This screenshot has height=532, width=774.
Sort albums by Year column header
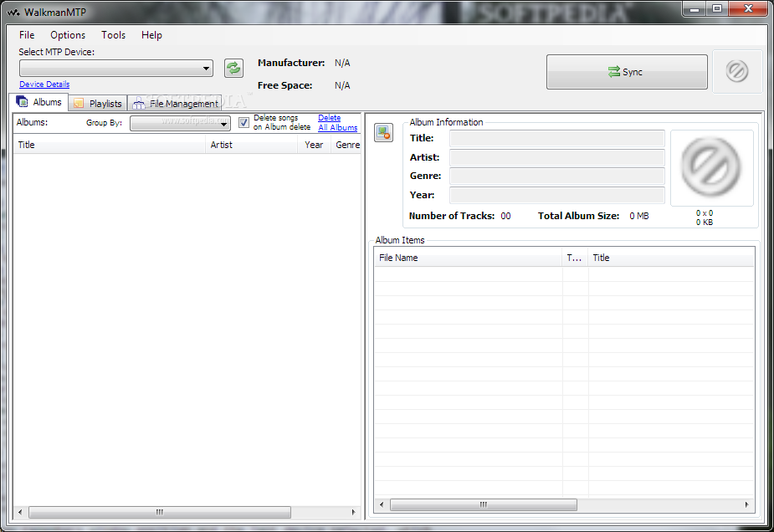tap(314, 145)
